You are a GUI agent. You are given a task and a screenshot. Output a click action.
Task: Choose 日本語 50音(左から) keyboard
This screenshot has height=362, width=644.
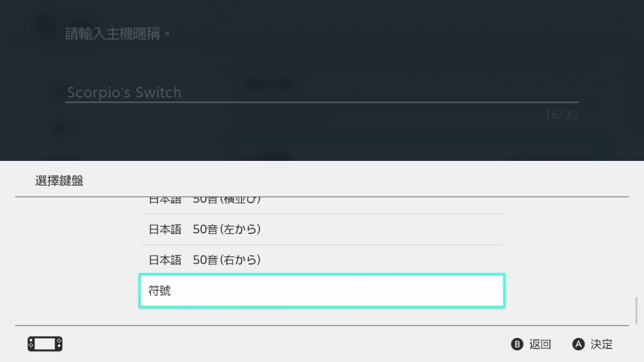[321, 230]
